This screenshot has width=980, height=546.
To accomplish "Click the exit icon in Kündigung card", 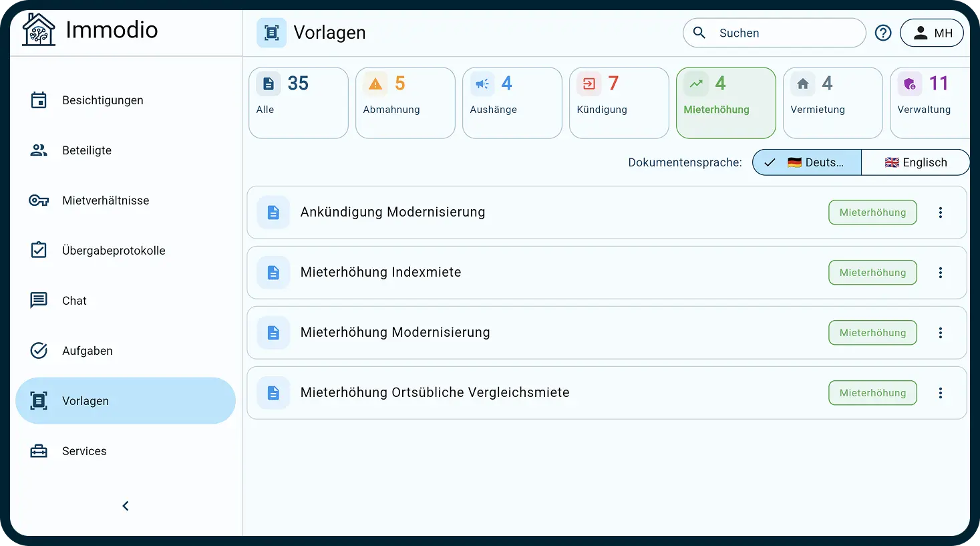I will pos(589,84).
